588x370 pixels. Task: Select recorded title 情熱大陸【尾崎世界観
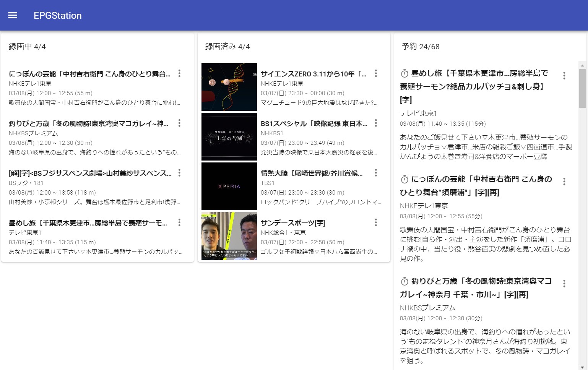(312, 173)
